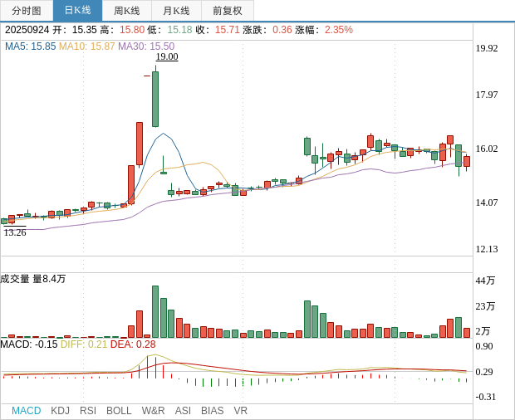
Task: Click the last red candlestick on the chart
Action: pos(467,161)
